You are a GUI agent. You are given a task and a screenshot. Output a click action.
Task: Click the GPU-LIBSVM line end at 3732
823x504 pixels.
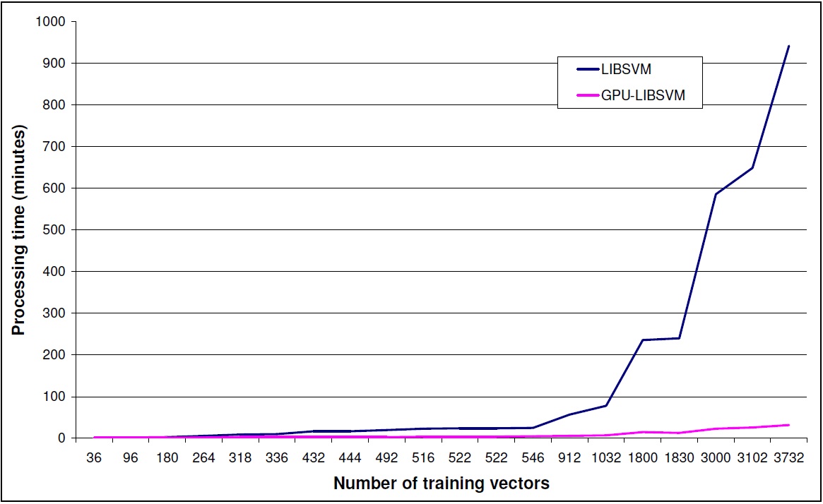pos(788,425)
